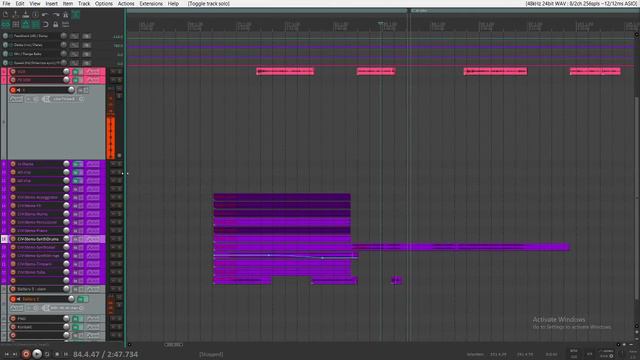Open envelope button on top pink track
Image resolution: width=640 pixels, height=360 pixels.
coord(93,71)
